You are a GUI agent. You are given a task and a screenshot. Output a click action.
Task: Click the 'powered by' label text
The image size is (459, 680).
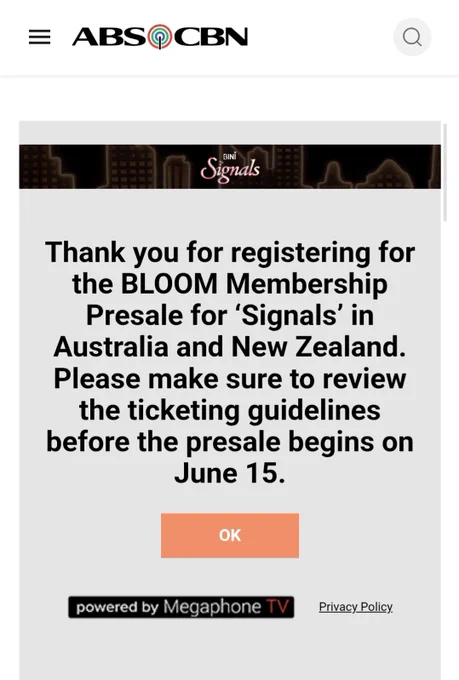point(117,607)
